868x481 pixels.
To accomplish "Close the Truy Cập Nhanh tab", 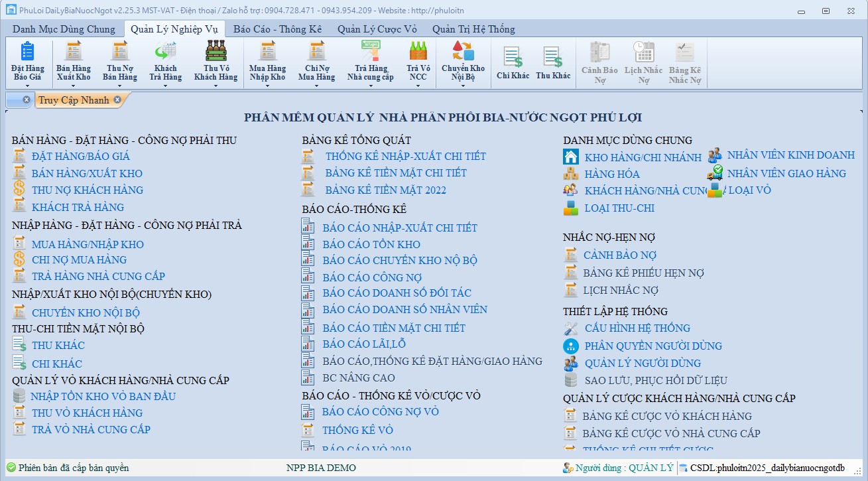I will tap(117, 100).
